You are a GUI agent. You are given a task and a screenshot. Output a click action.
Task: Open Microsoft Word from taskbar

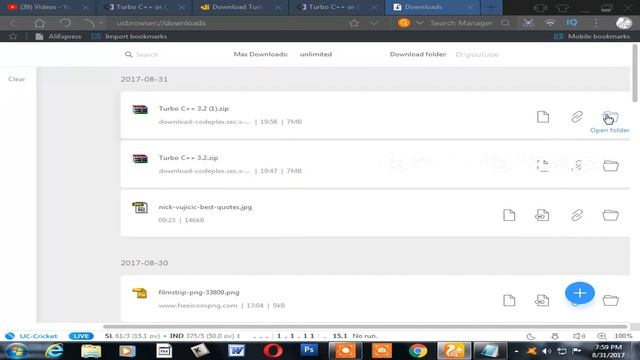(x=236, y=351)
